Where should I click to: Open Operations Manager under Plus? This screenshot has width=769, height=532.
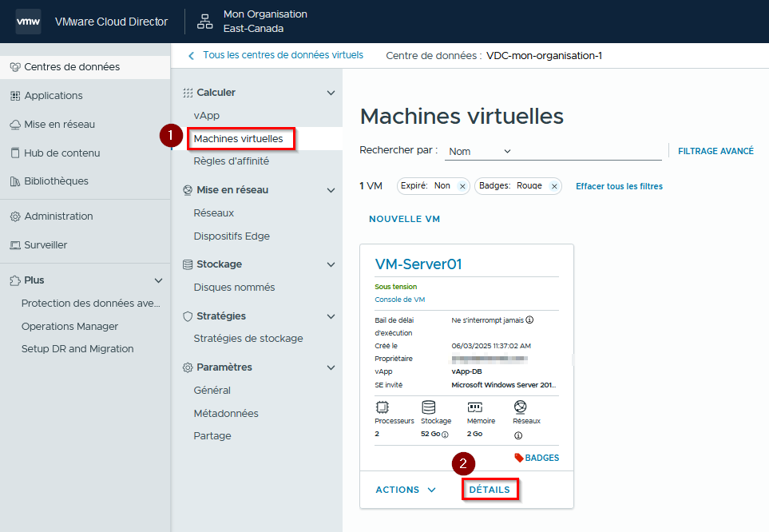69,327
